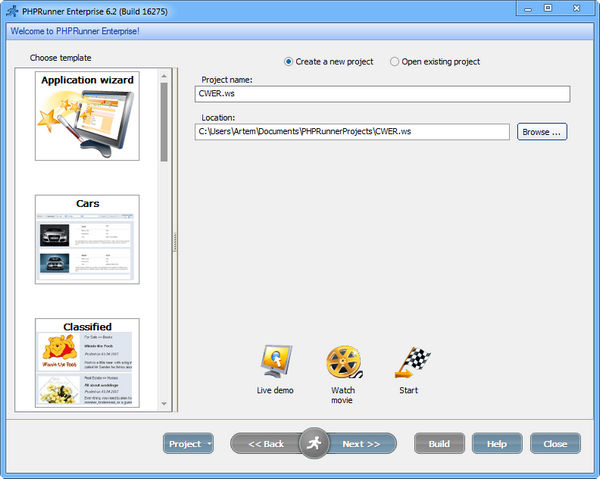
Task: Click the PHPRunner app icon in title bar
Action: coord(11,9)
